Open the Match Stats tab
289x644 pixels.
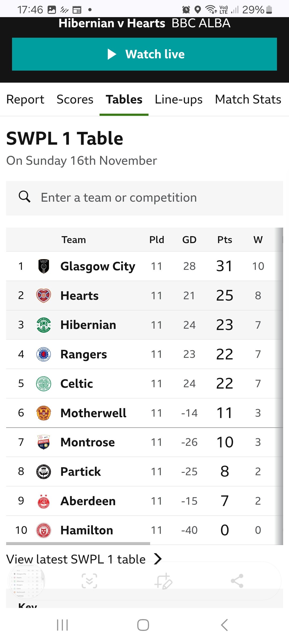(x=248, y=99)
